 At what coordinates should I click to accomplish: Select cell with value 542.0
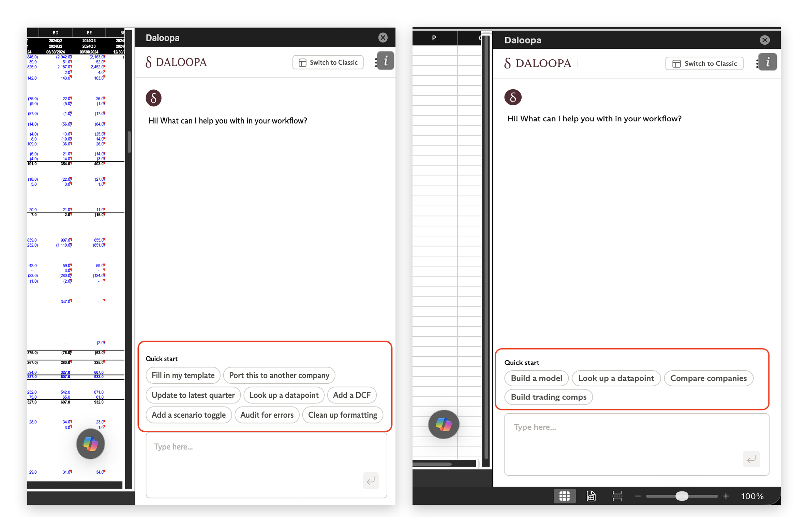(x=65, y=392)
